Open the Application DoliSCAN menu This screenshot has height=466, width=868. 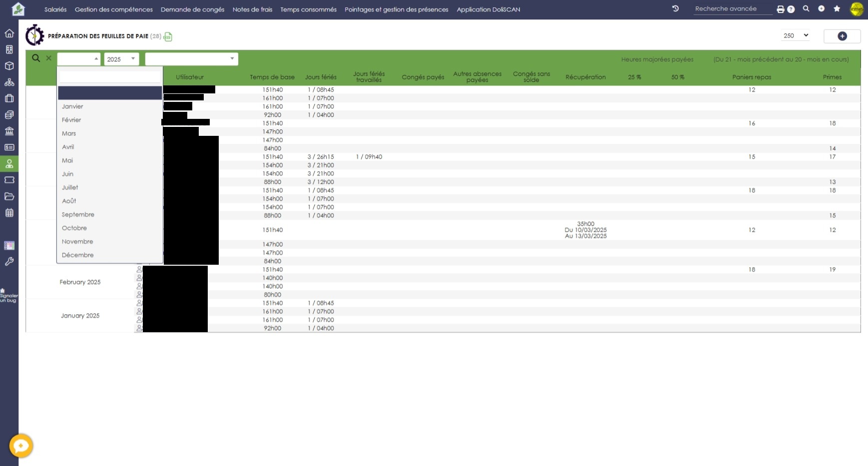488,9
